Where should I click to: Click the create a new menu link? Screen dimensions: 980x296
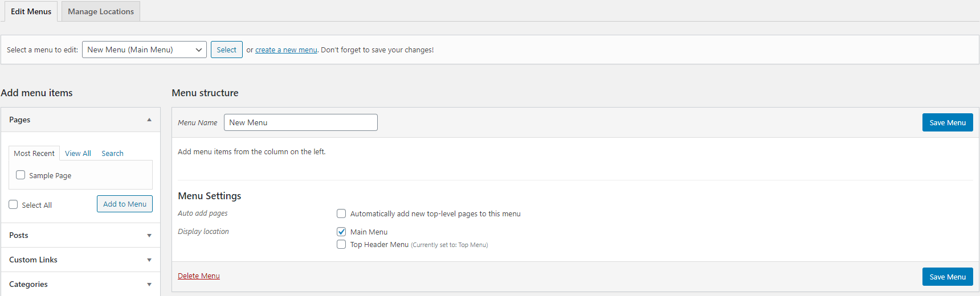[286, 50]
